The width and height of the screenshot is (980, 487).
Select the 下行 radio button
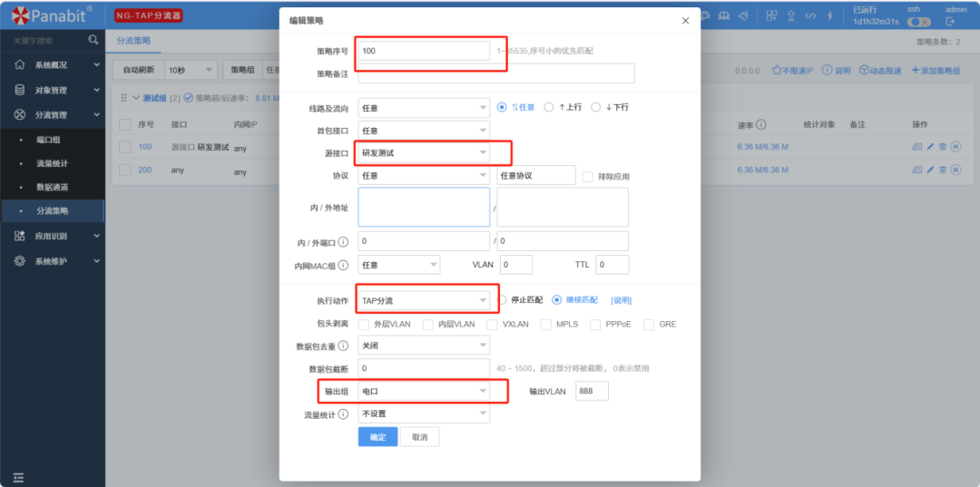pyautogui.click(x=595, y=107)
